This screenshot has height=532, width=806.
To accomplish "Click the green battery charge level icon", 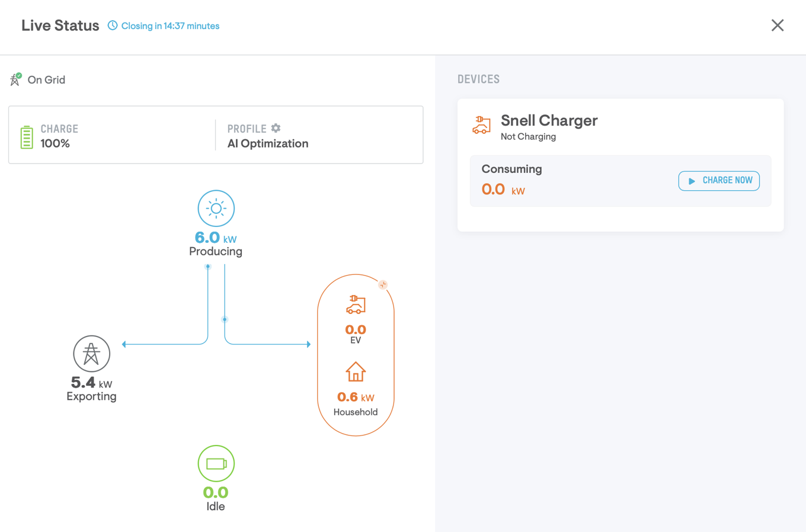I will click(x=27, y=137).
